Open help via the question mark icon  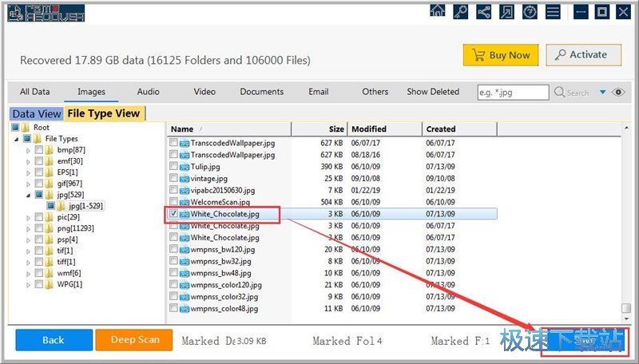click(x=529, y=11)
